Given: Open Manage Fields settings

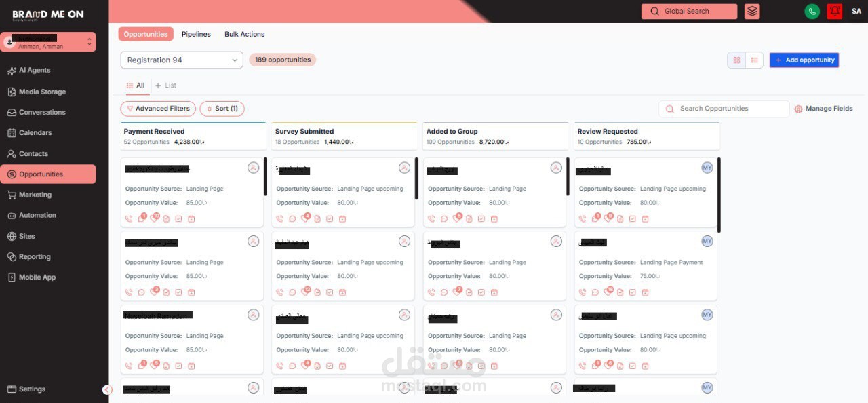Looking at the screenshot, I should coord(823,109).
